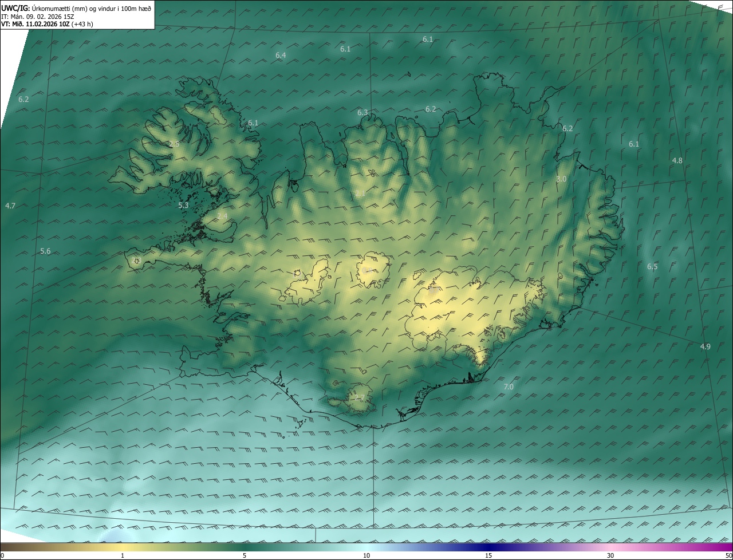
Task: Click the 2.7 value on the southern glacier
Action: (360, 397)
